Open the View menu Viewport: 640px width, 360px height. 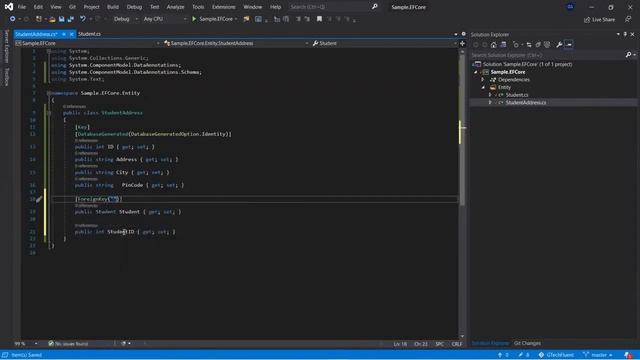pos(56,7)
